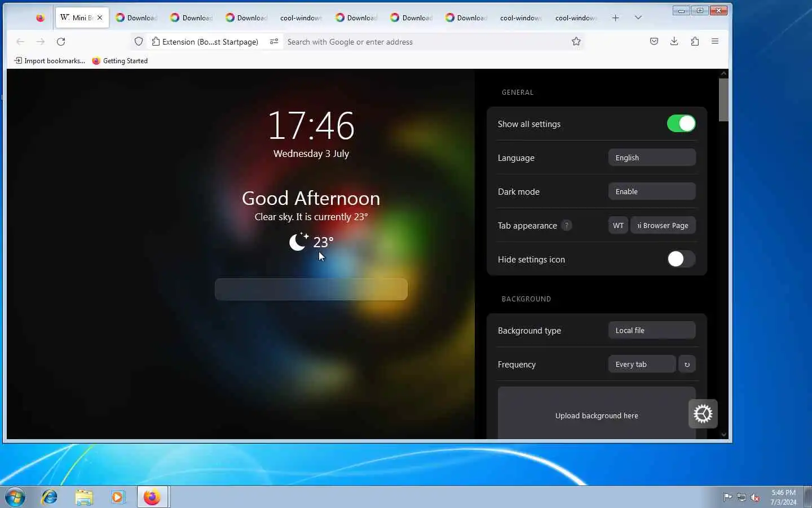
Task: Select the Mini Br tab
Action: pos(82,18)
